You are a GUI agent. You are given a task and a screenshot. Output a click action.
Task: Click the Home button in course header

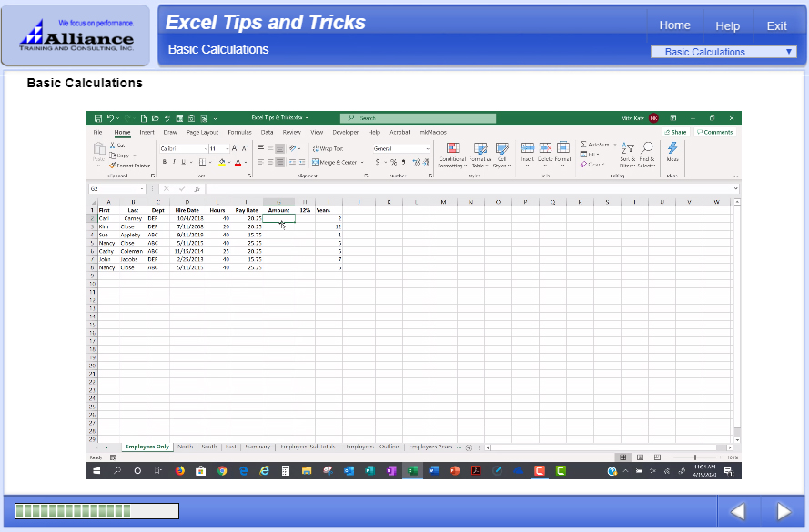click(x=674, y=25)
